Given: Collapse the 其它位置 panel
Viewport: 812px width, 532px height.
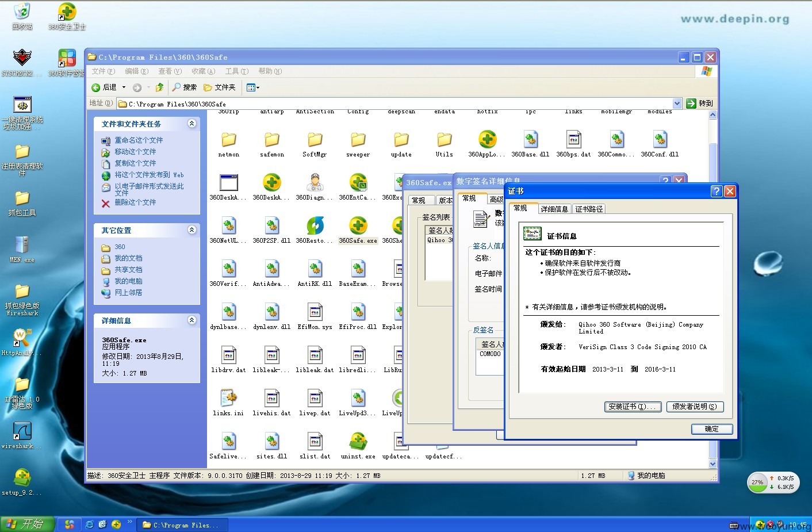Looking at the screenshot, I should tap(192, 230).
